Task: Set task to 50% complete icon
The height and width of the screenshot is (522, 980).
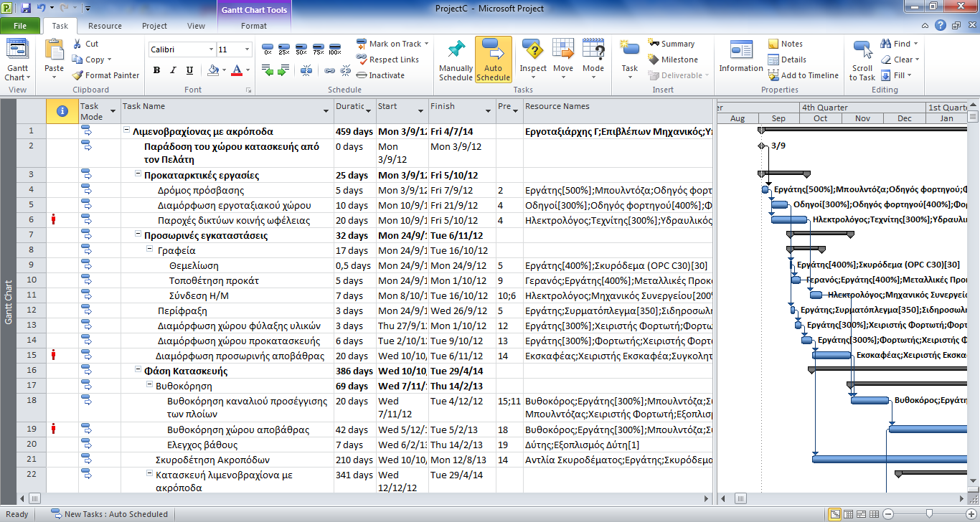Action: (301, 49)
